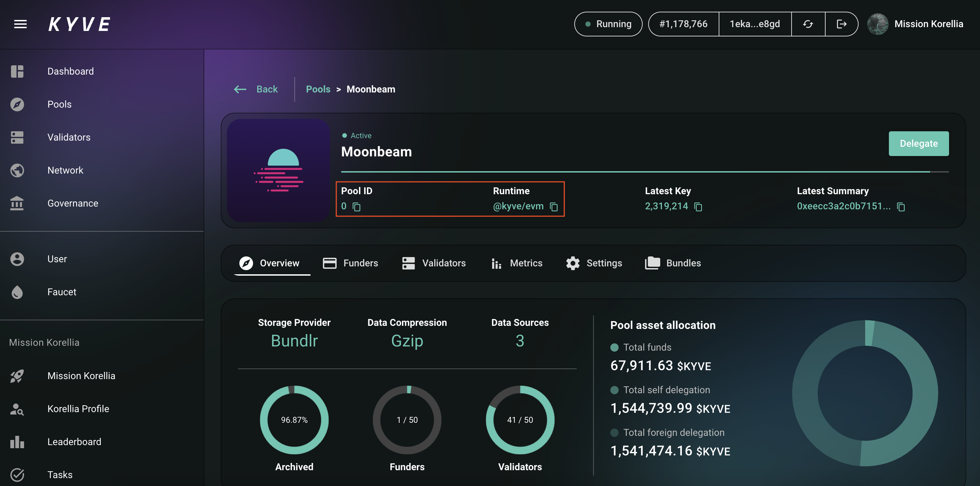Viewport: 980px width, 486px height.
Task: Open Faucet from the sidebar
Action: (62, 292)
